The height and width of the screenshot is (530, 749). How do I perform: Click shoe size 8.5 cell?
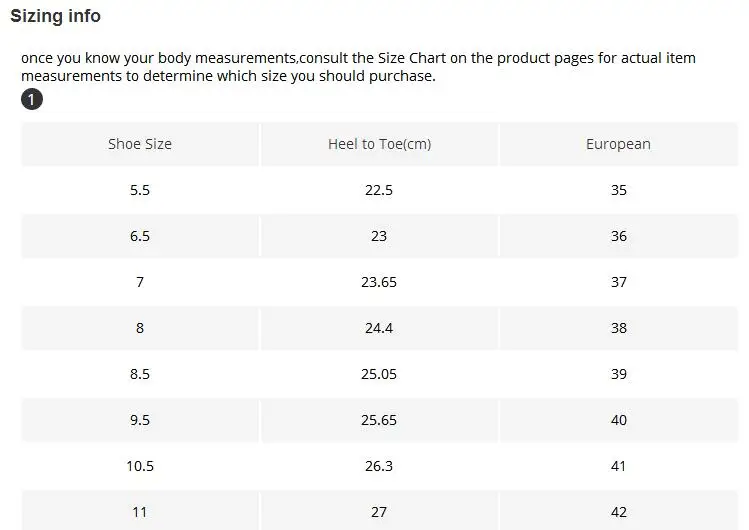140,374
